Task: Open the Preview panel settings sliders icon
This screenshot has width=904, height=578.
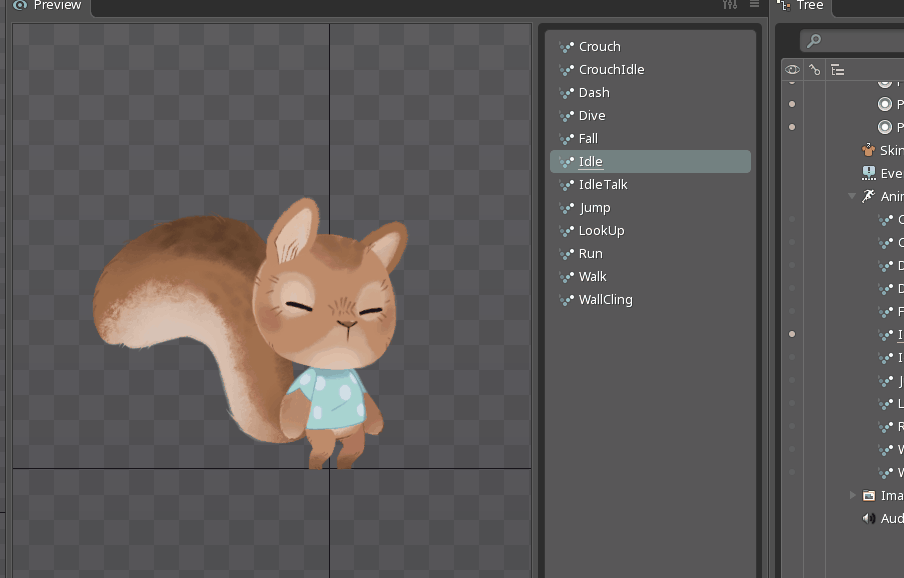Action: [729, 6]
